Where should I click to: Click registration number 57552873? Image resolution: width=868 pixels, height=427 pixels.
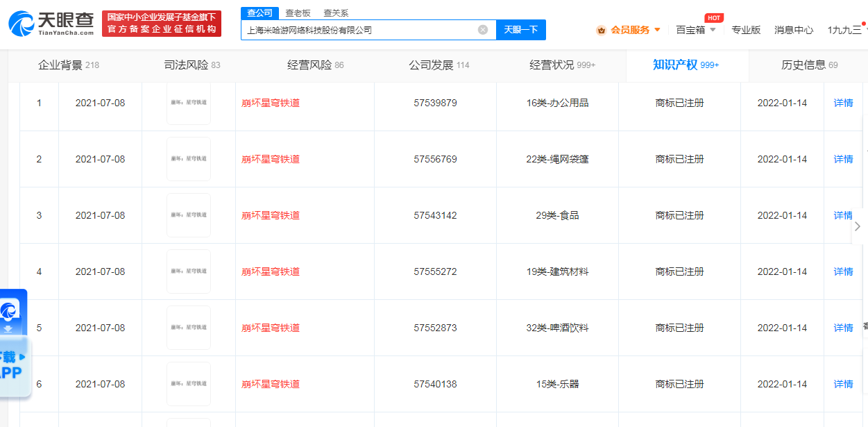[436, 328]
